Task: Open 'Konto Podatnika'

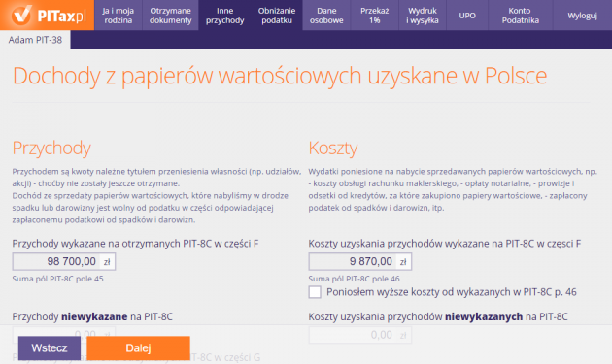Action: point(521,16)
